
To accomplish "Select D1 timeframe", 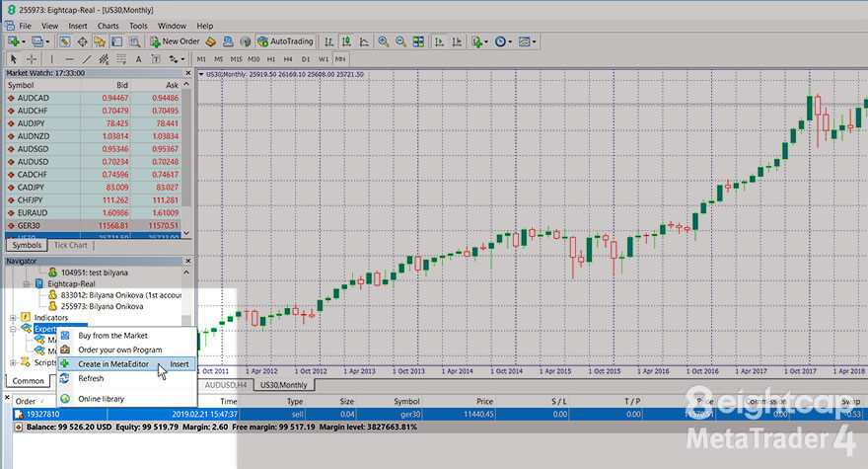I will (306, 59).
